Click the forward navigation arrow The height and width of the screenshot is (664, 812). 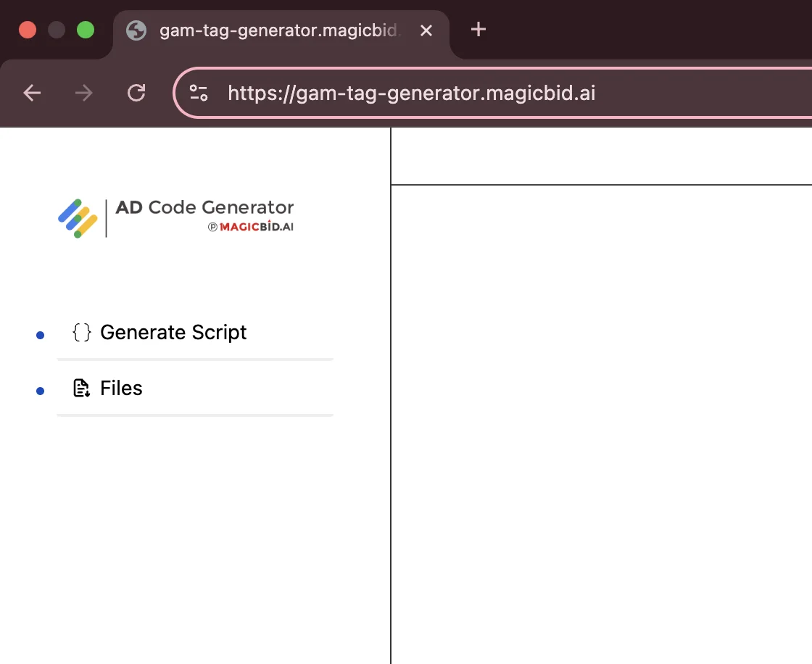[x=83, y=93]
